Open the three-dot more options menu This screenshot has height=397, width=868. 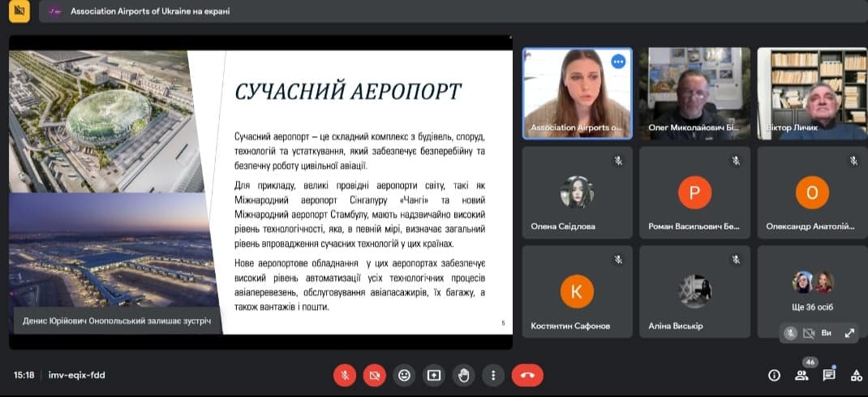(x=493, y=375)
